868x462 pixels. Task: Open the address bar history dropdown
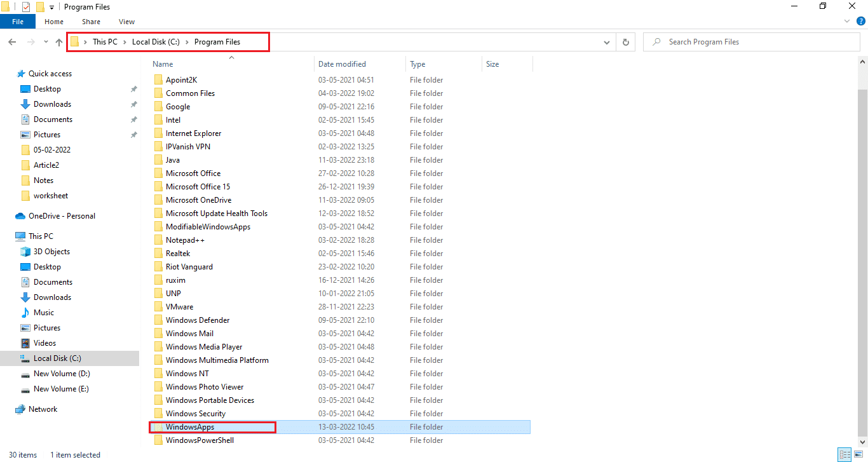pos(606,42)
